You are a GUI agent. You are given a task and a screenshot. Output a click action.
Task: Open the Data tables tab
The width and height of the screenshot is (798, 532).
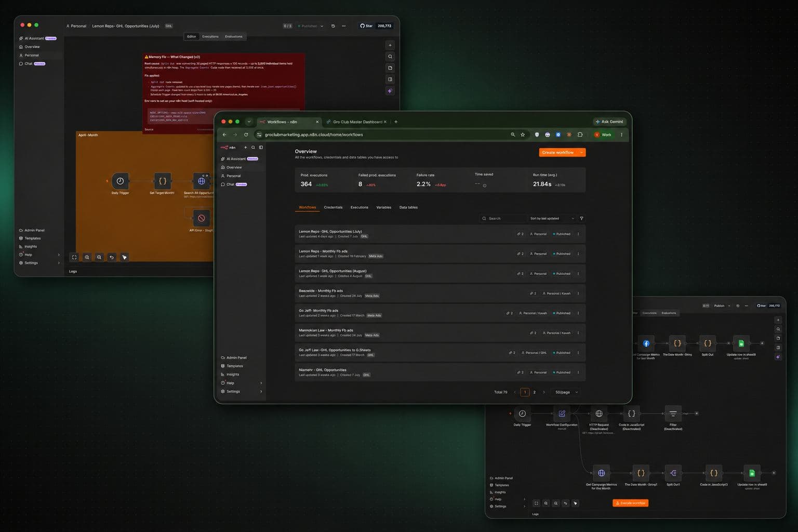(x=408, y=207)
